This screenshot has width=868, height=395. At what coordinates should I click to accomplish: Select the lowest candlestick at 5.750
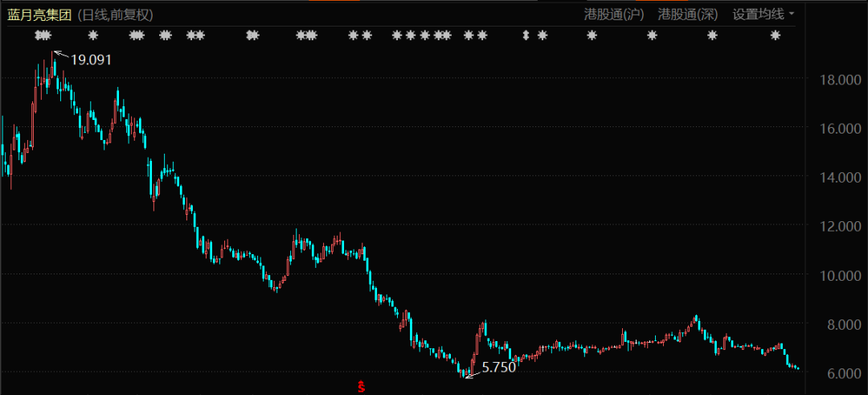click(466, 372)
